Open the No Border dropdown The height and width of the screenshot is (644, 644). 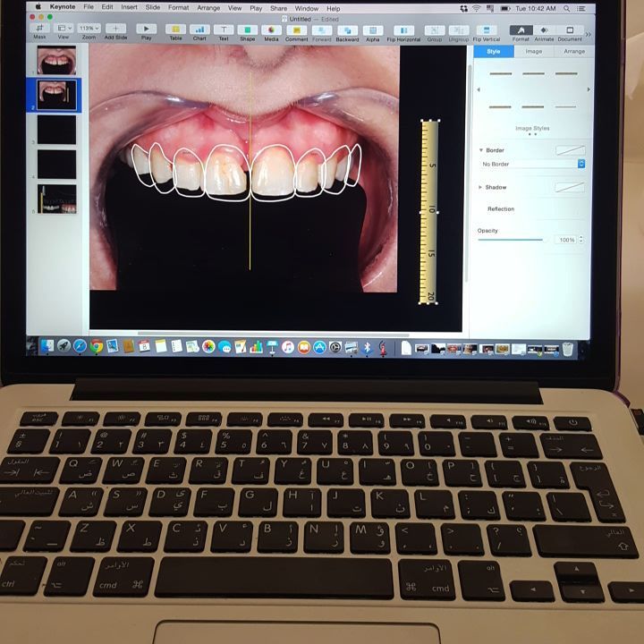(x=533, y=164)
